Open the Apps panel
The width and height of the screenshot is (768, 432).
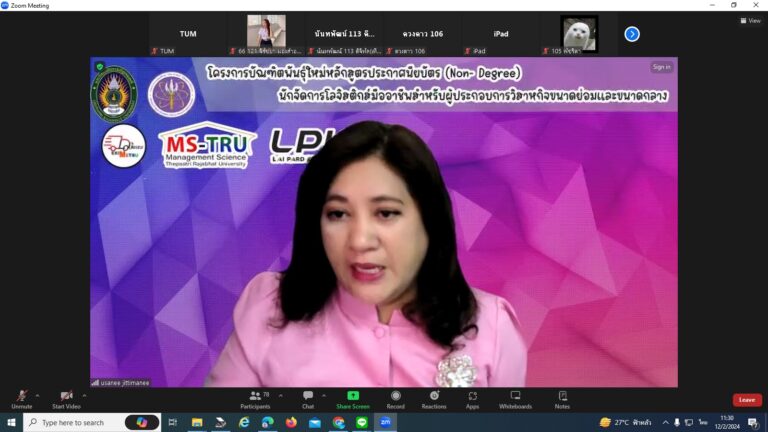click(473, 399)
